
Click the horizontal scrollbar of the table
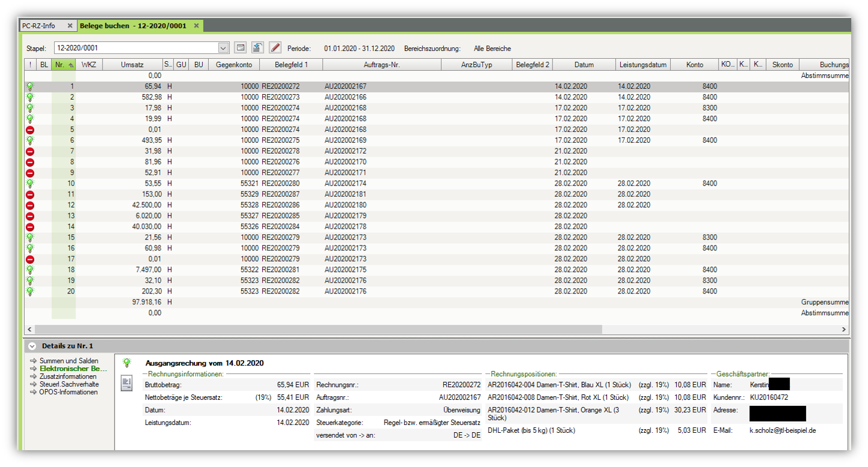(318, 330)
